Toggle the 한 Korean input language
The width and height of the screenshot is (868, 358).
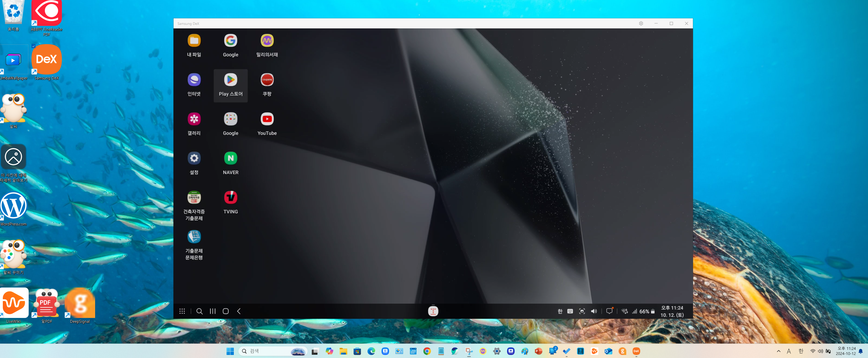(560, 311)
